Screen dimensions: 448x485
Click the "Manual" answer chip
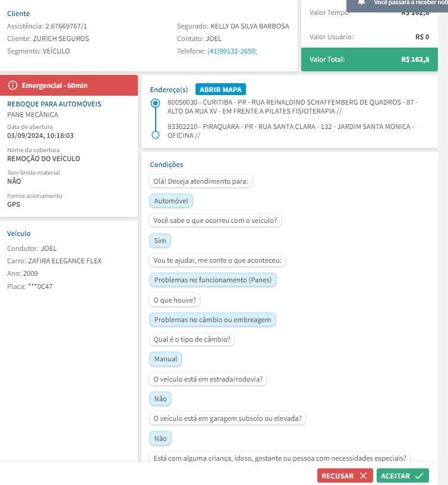pyautogui.click(x=166, y=359)
